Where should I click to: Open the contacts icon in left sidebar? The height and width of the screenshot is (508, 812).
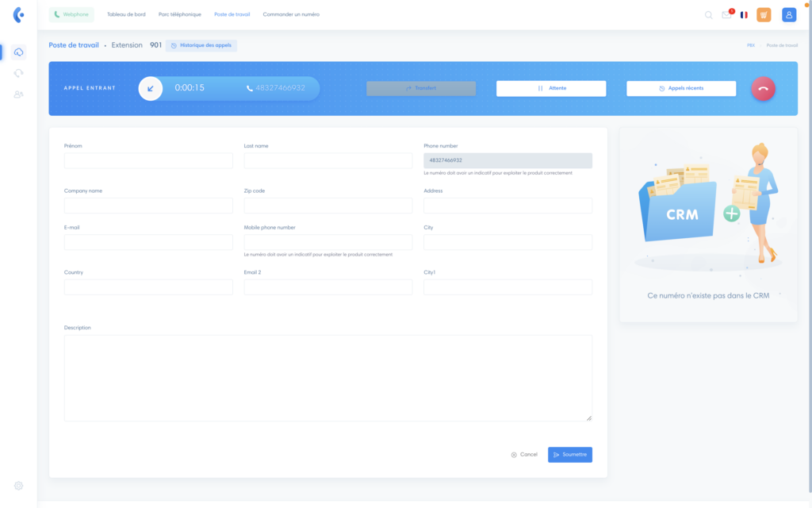point(18,94)
